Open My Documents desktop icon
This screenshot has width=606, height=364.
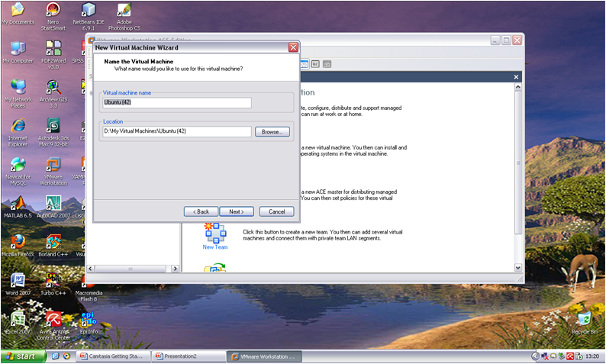pos(18,14)
